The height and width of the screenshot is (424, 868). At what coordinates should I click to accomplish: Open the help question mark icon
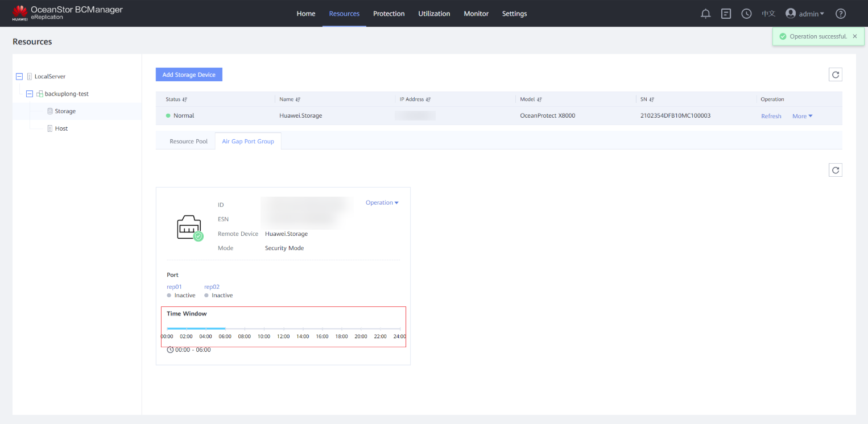[841, 14]
